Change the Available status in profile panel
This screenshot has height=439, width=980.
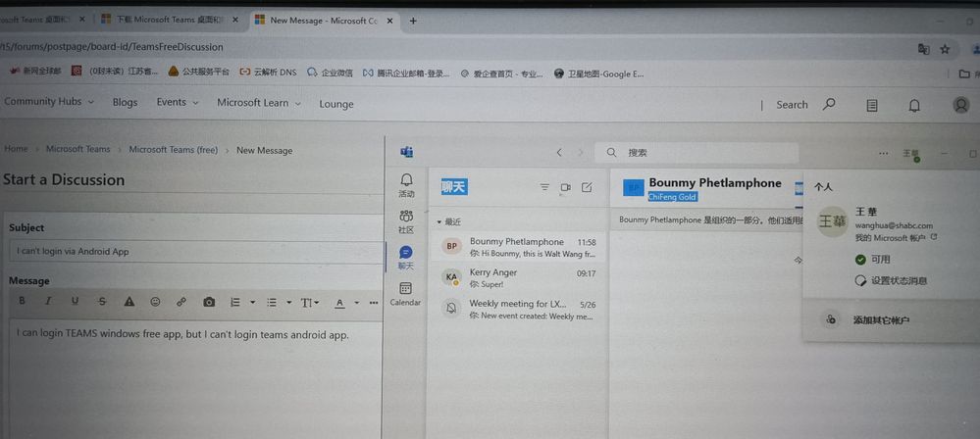click(872, 259)
